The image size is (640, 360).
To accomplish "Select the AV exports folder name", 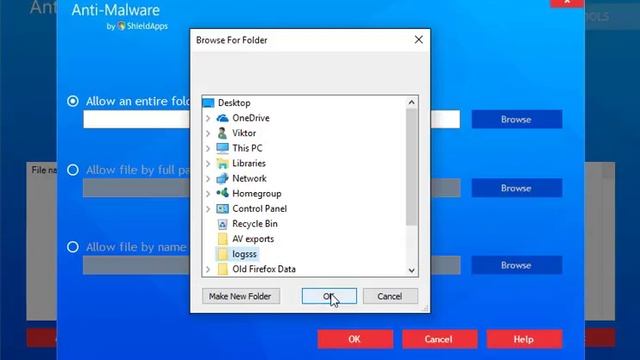I will tap(253, 239).
